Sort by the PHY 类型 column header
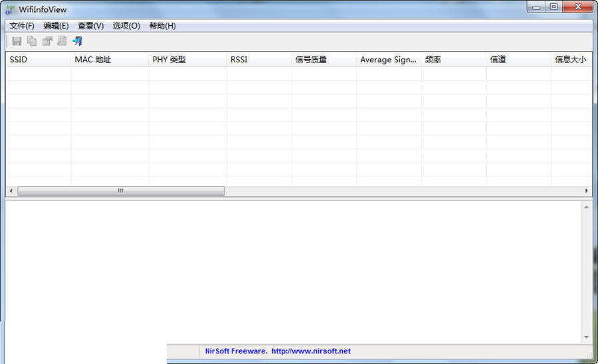 pos(187,60)
